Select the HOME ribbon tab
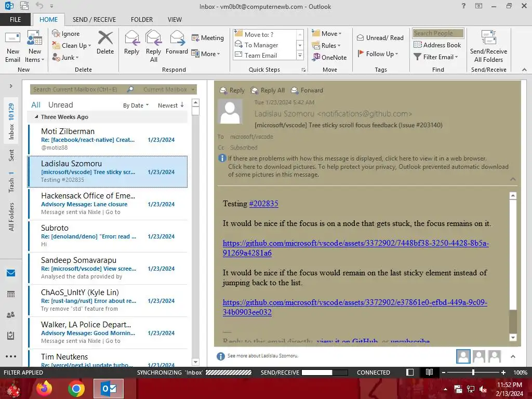Image resolution: width=532 pixels, height=399 pixels. 48,19
